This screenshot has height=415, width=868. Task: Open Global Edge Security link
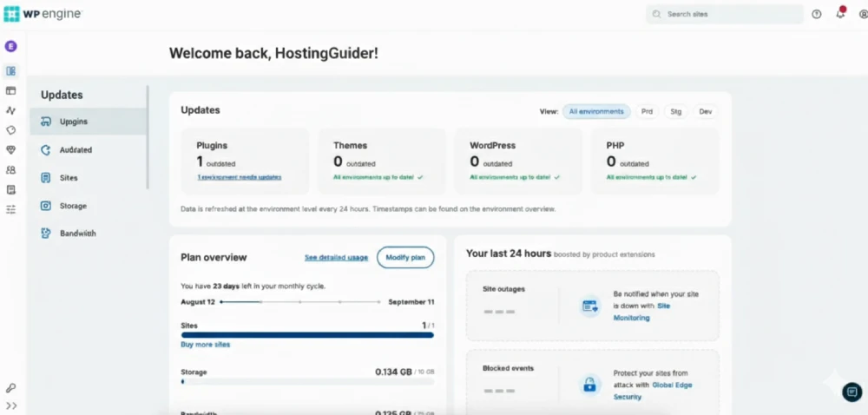click(652, 391)
